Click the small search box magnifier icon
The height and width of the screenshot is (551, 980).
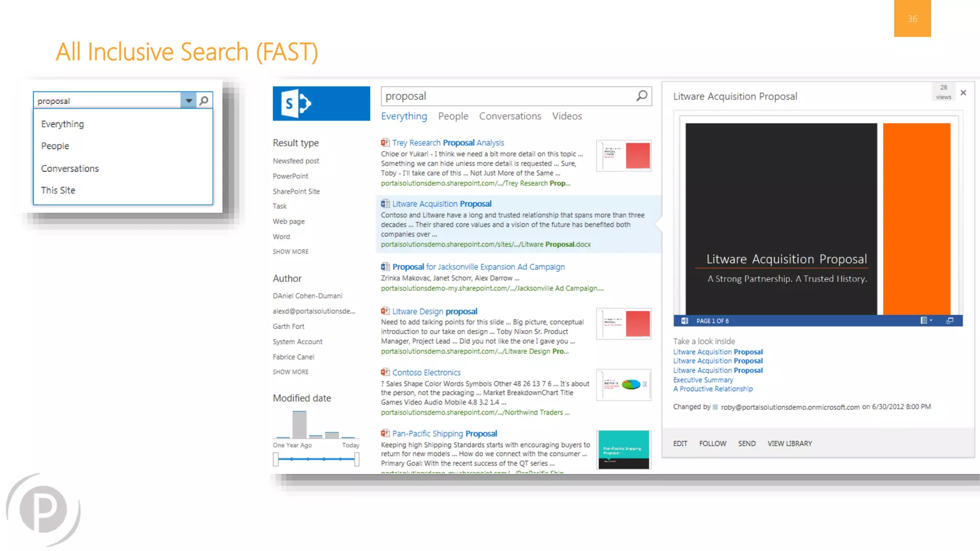tap(204, 100)
